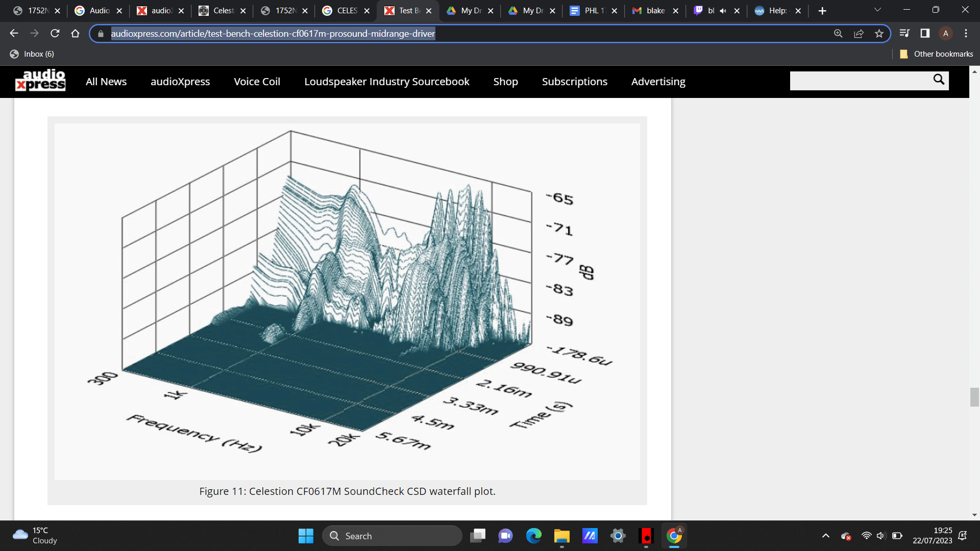
Task: Bookmark this page with the star icon
Action: pyautogui.click(x=879, y=33)
